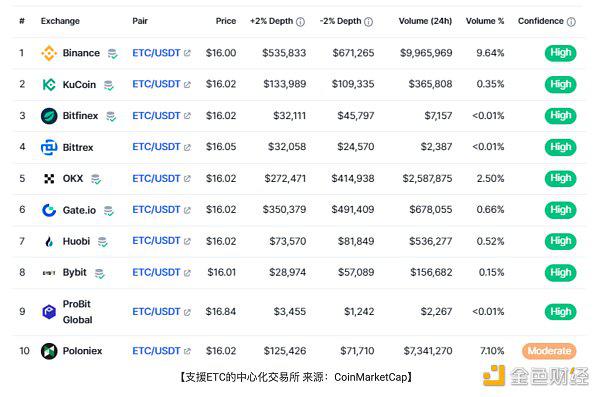Click the Moderate confidence badge for Poloniex
Screen dimensions: 600x397
[549, 351]
